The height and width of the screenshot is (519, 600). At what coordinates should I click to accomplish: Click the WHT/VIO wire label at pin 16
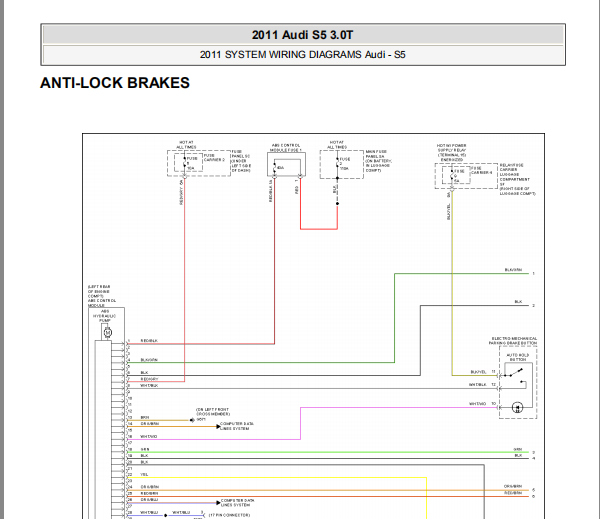(149, 436)
